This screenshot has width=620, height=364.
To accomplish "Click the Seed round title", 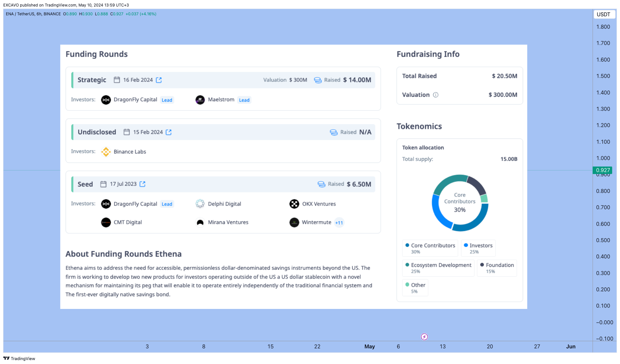I will point(85,184).
